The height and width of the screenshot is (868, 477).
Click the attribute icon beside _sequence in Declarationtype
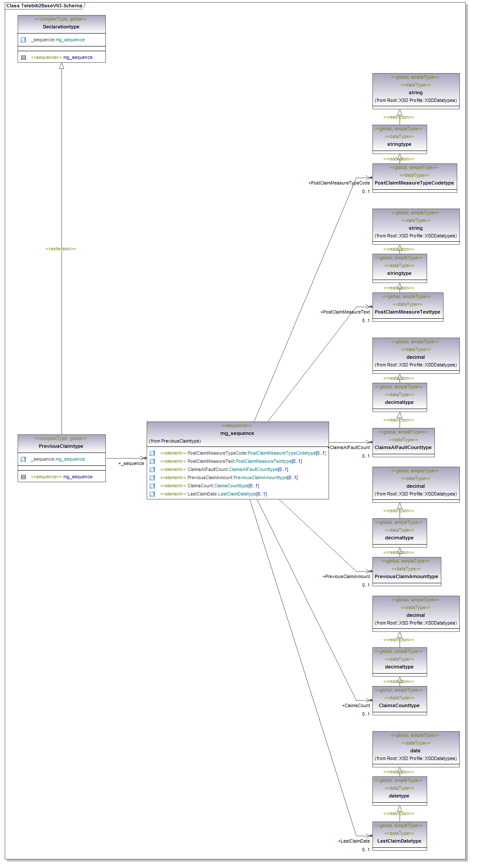coord(23,40)
